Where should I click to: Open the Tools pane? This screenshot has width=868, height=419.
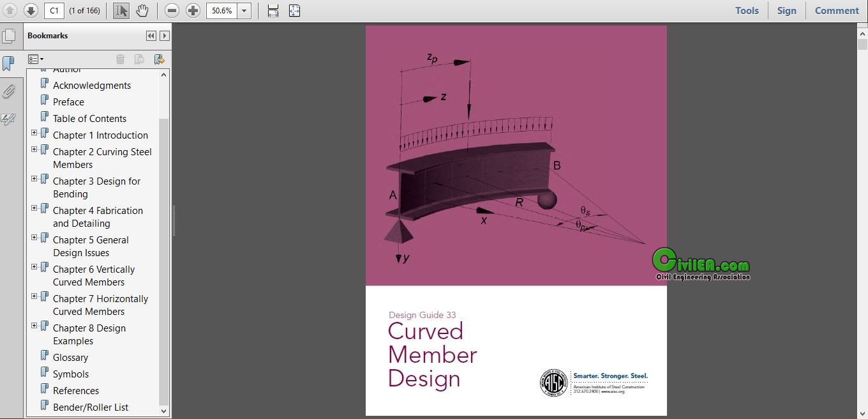[747, 10]
